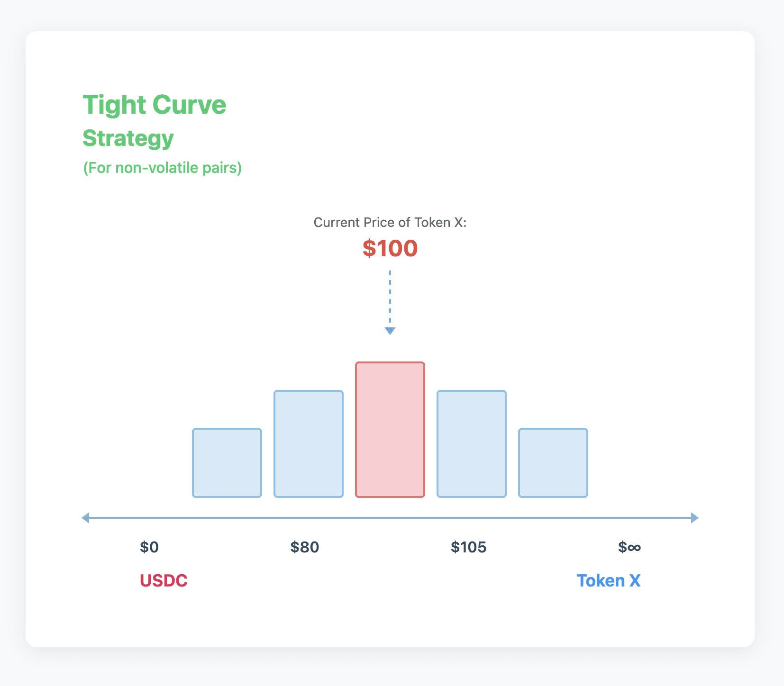This screenshot has height=686, width=784.
Task: Select the leftmost short blue bar
Action: pyautogui.click(x=227, y=463)
